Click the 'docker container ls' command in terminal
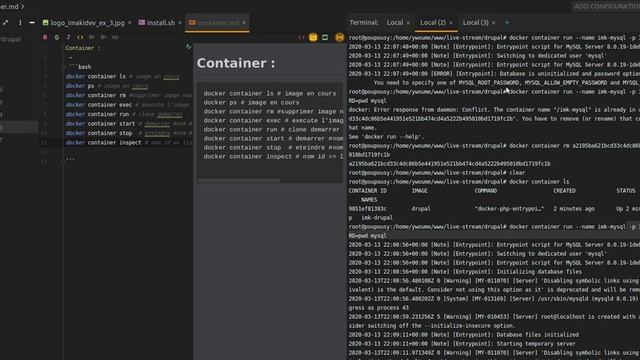 [x=539, y=182]
